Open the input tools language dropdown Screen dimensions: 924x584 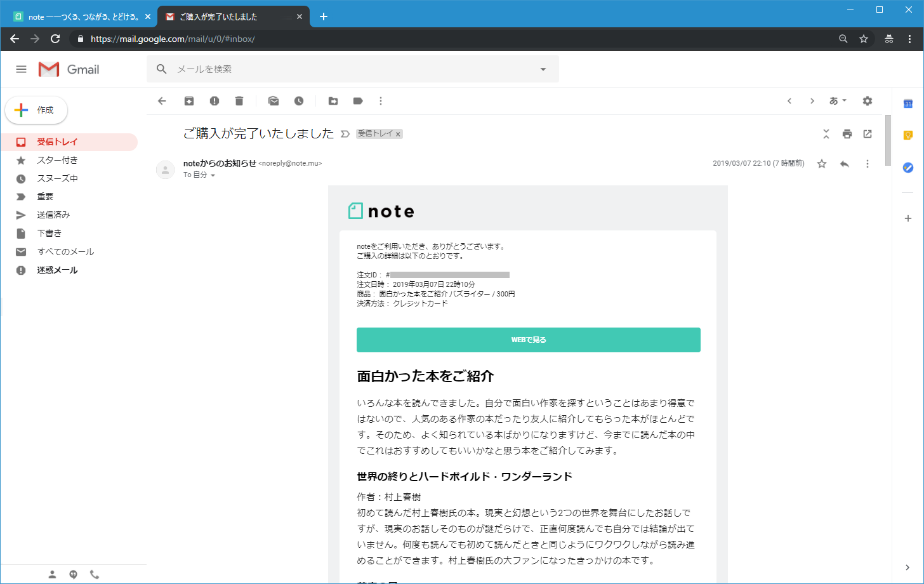(x=838, y=101)
